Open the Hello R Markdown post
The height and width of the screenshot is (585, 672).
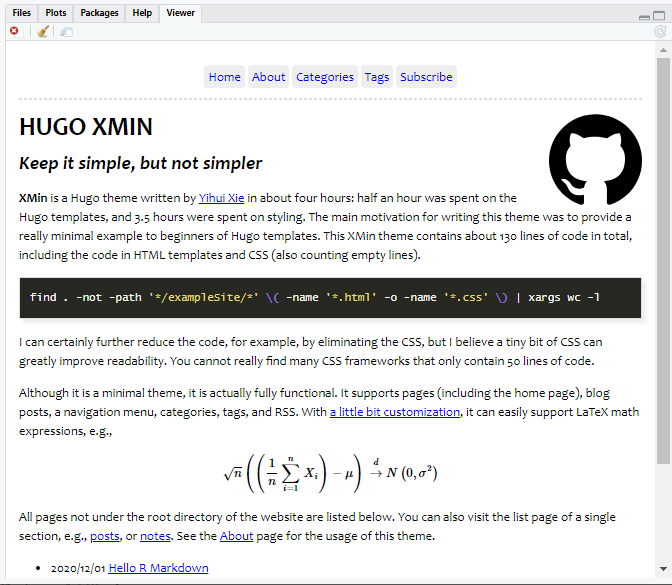pos(159,568)
